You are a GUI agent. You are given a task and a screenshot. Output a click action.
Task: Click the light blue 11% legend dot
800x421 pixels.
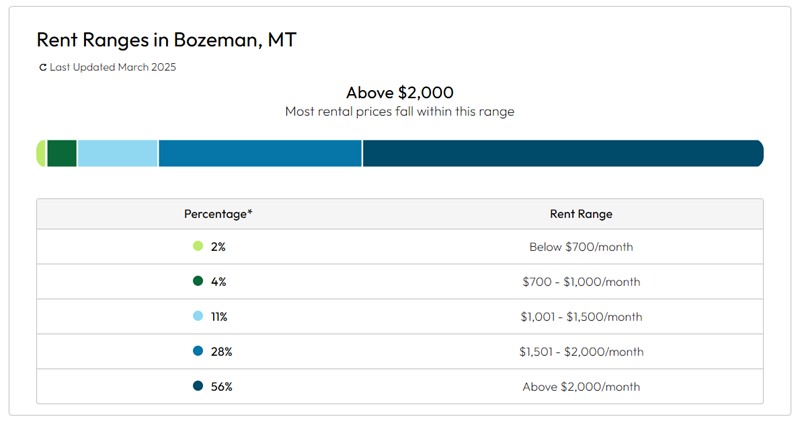[x=198, y=316]
